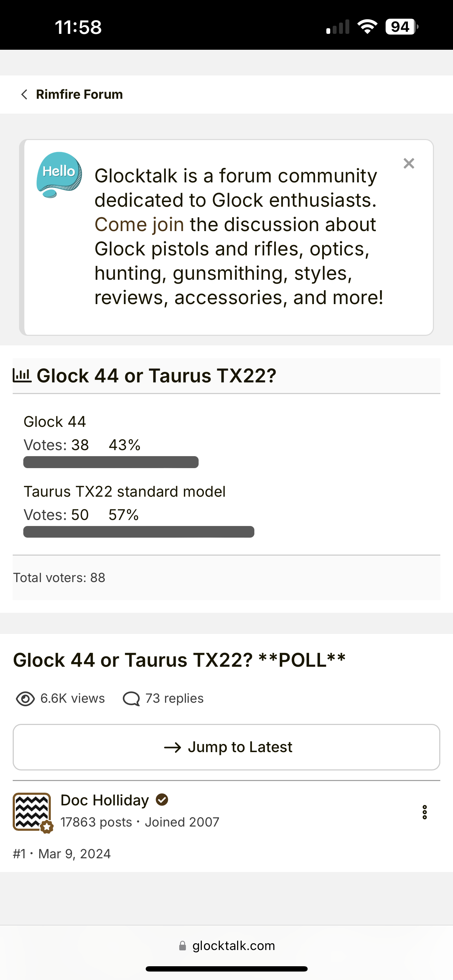Tap the verified checkmark badge
The height and width of the screenshot is (980, 453).
(162, 800)
